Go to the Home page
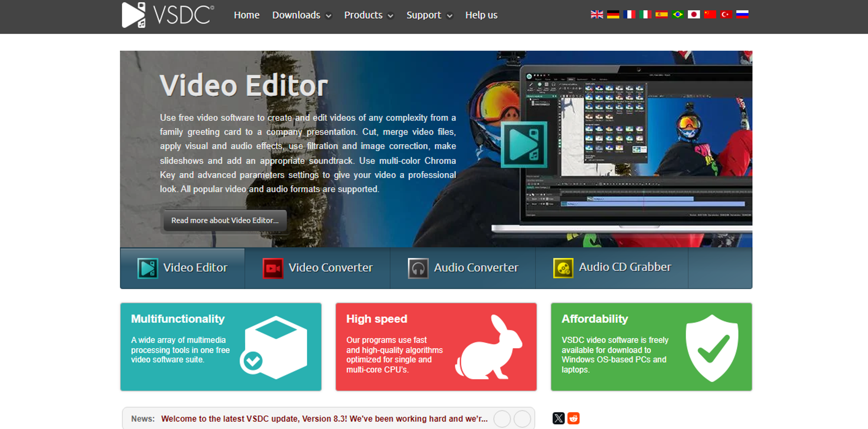The width and height of the screenshot is (868, 429). click(247, 15)
